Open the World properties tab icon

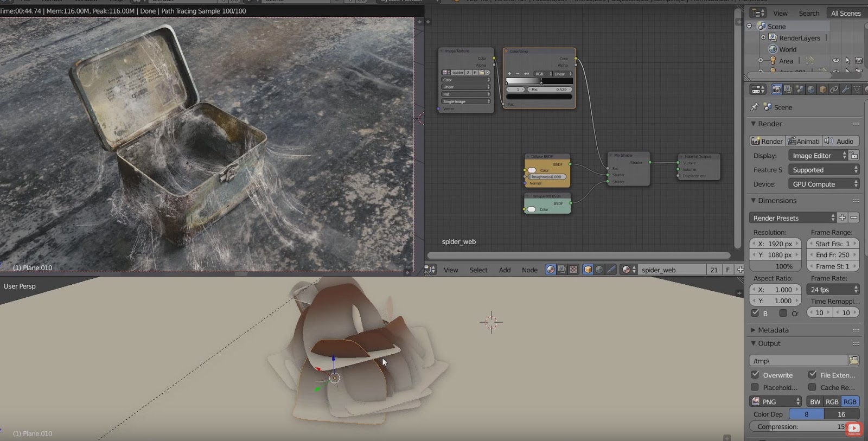point(810,90)
